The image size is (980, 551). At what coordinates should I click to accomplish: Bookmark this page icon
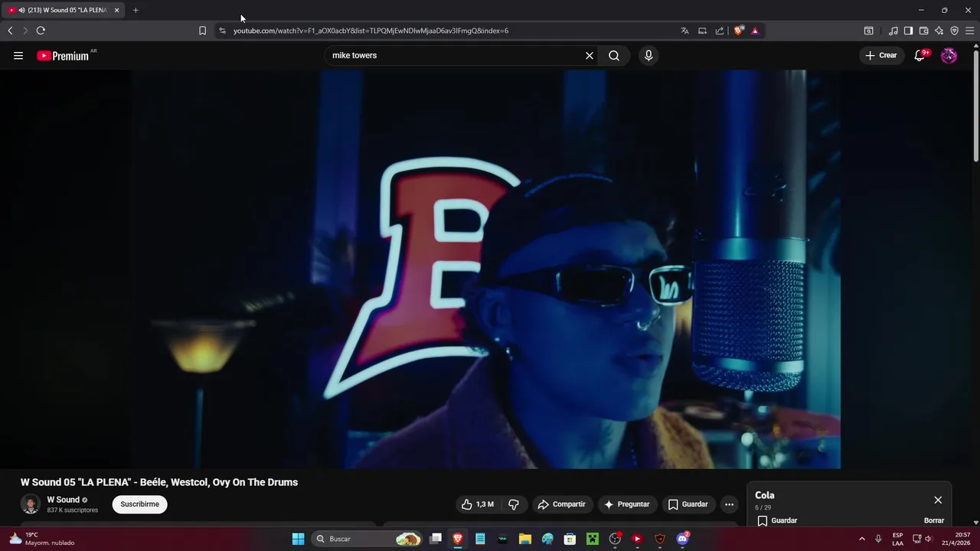[202, 31]
